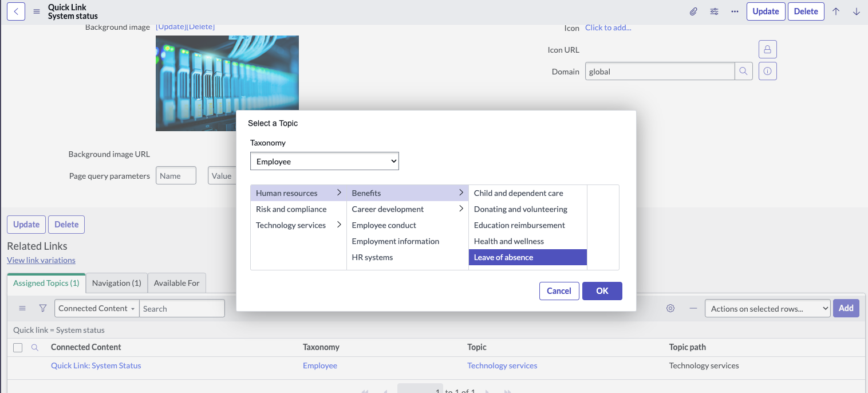Go back using the header back arrow
This screenshot has width=868, height=393.
16,11
